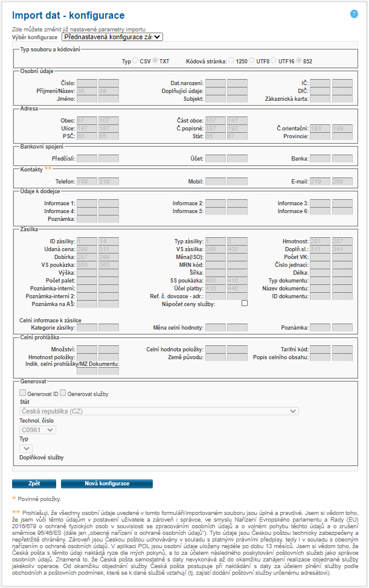Open the help icon at top right
Image resolution: width=369 pixels, height=588 pixels.
coord(355,14)
